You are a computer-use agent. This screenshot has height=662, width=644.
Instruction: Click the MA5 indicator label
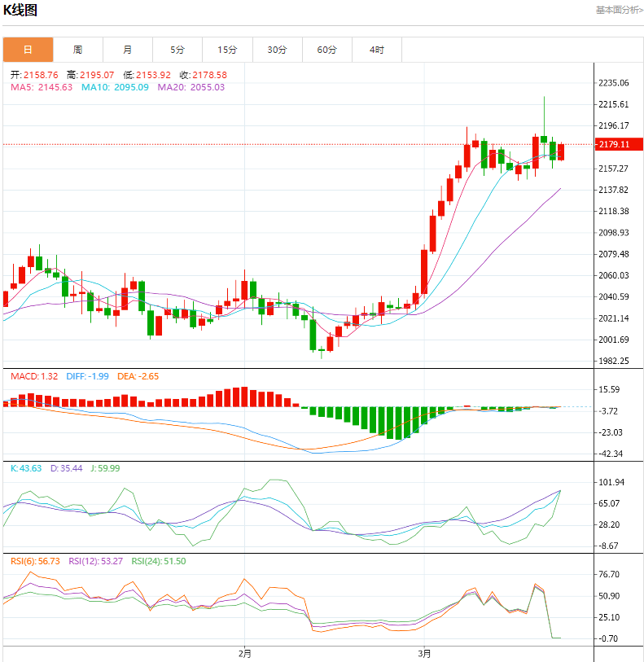coord(42,87)
